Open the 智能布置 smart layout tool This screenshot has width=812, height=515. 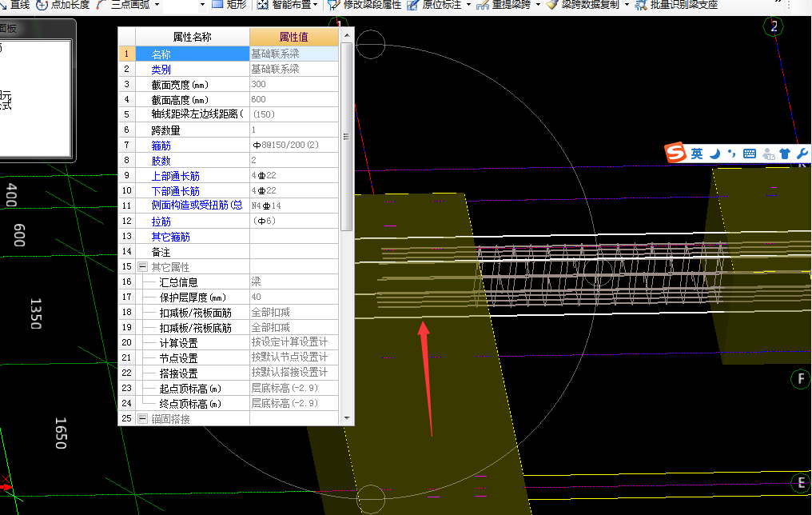(x=285, y=5)
